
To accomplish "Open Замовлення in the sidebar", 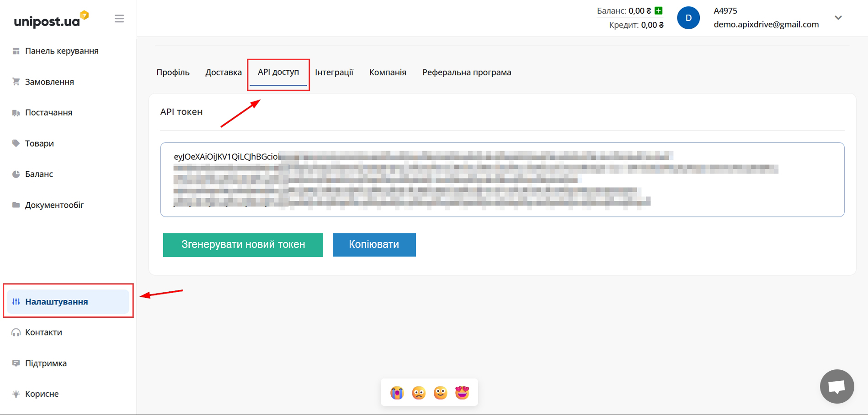I will pyautogui.click(x=49, y=82).
